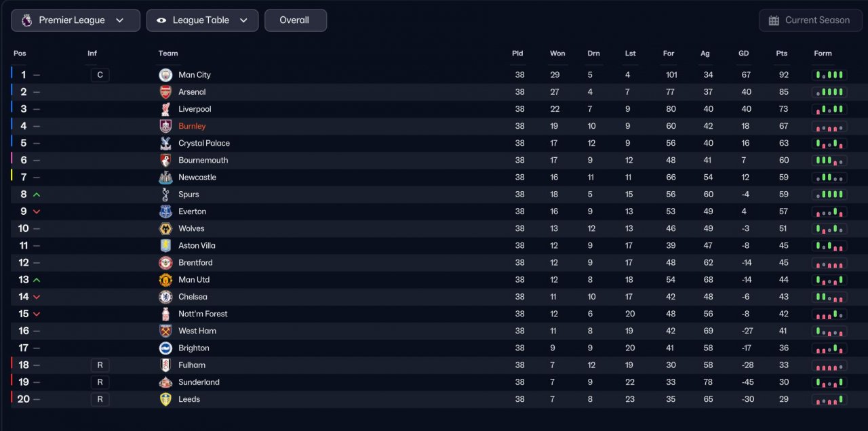
Task: Expand the League Table view dropdown
Action: pos(202,20)
